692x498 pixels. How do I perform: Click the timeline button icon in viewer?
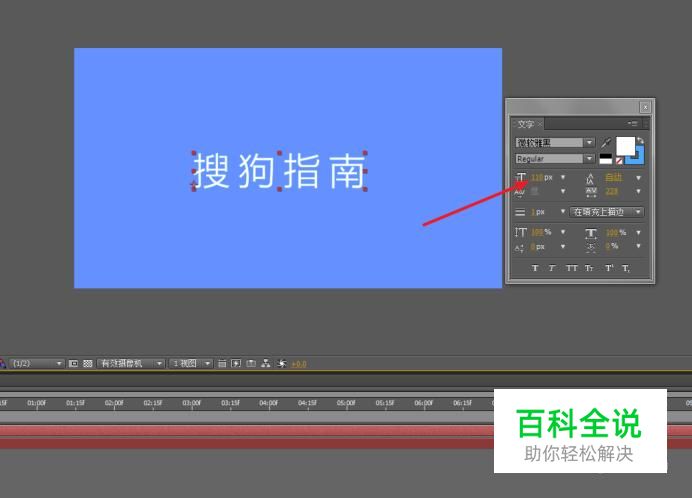coord(251,363)
